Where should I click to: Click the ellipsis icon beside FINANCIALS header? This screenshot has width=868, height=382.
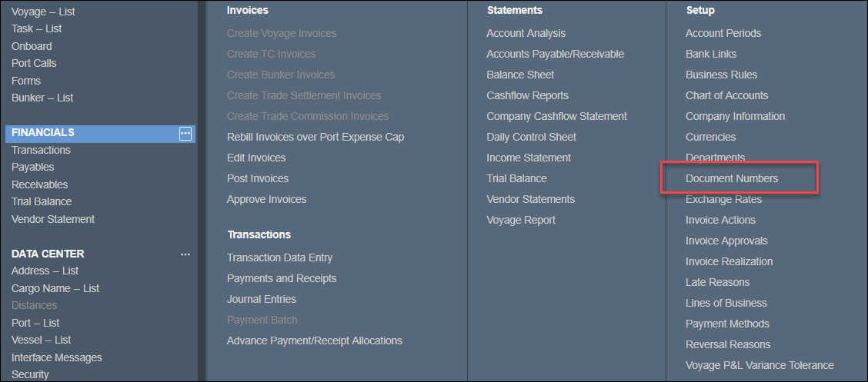tap(185, 134)
